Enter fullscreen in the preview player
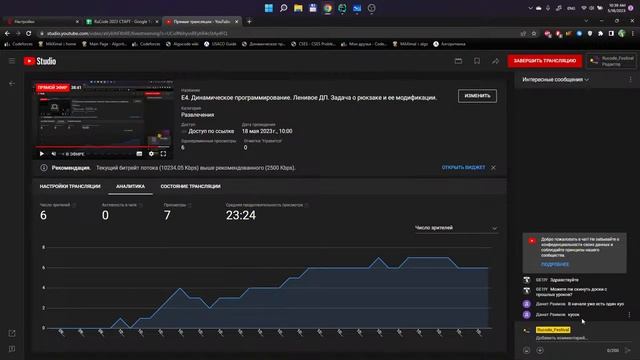The width and height of the screenshot is (640, 360). tap(163, 154)
